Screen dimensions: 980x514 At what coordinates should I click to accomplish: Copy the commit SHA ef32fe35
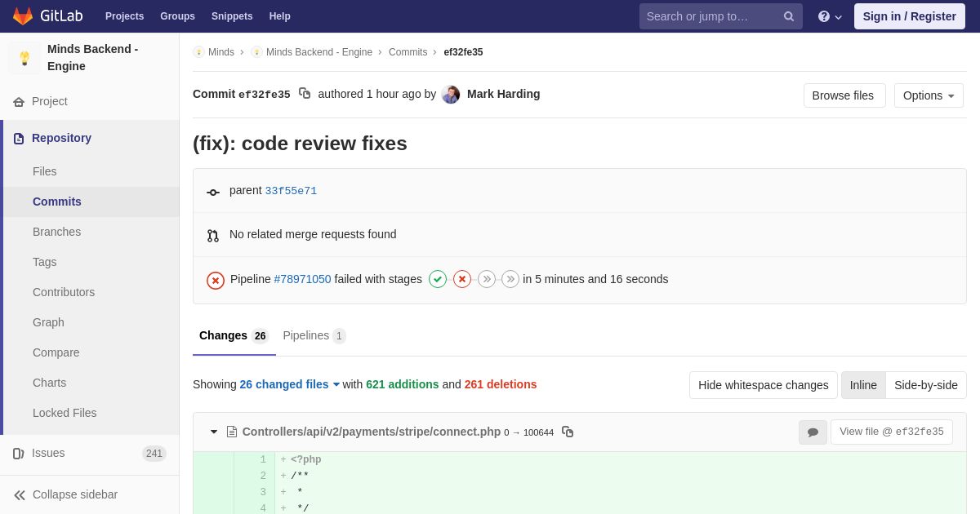pos(305,94)
